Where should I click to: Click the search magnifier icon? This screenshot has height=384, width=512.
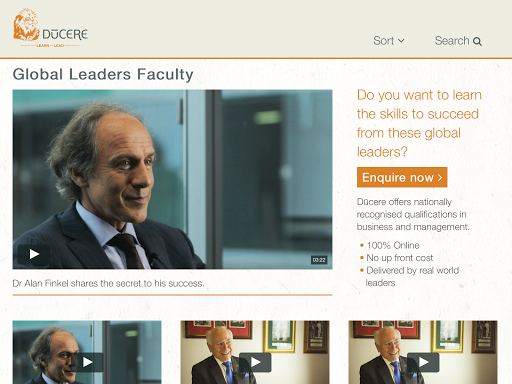477,41
